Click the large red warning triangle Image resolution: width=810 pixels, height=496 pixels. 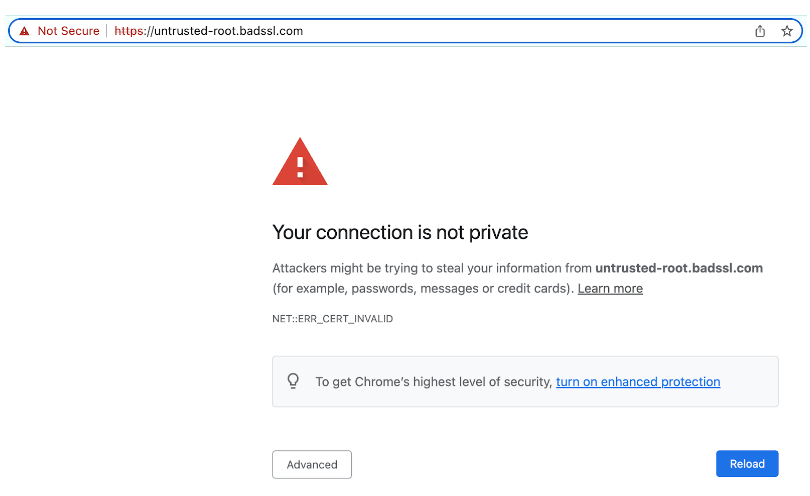300,163
